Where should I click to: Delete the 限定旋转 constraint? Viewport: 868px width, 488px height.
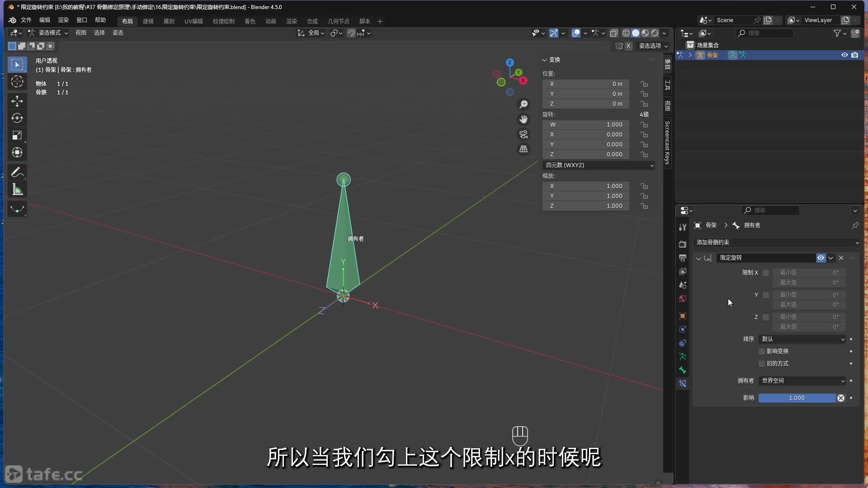pos(841,258)
